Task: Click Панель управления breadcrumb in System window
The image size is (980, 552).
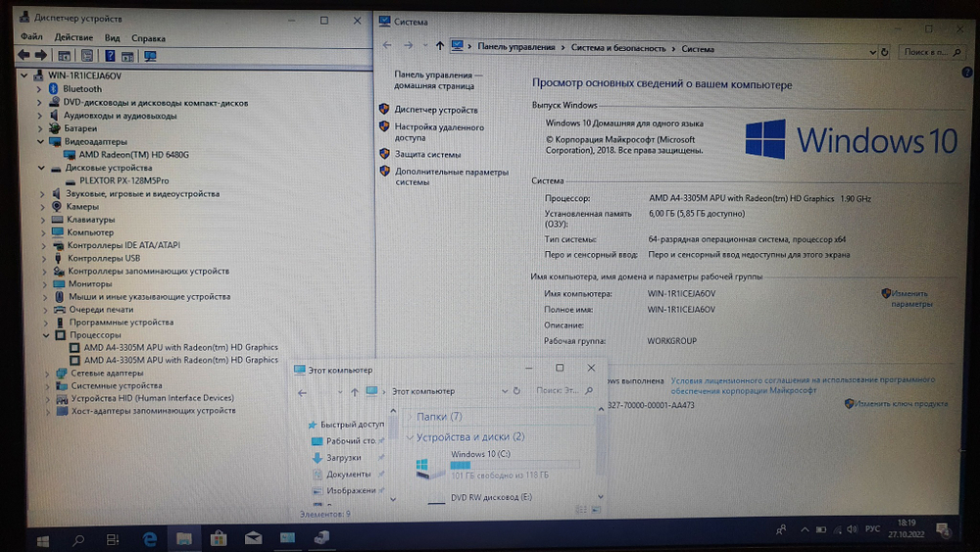Action: (x=515, y=47)
